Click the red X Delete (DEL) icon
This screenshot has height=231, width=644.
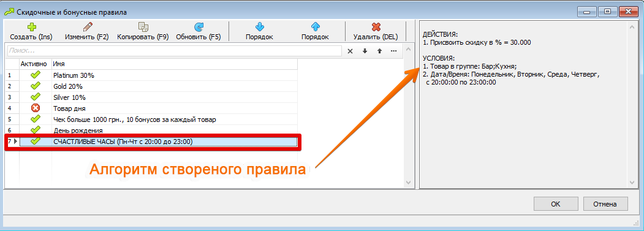376,27
